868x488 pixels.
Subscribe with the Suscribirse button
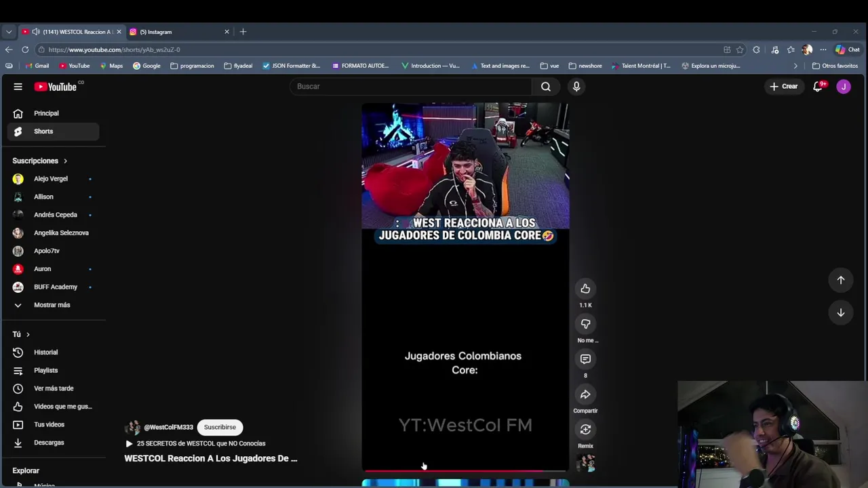(220, 428)
